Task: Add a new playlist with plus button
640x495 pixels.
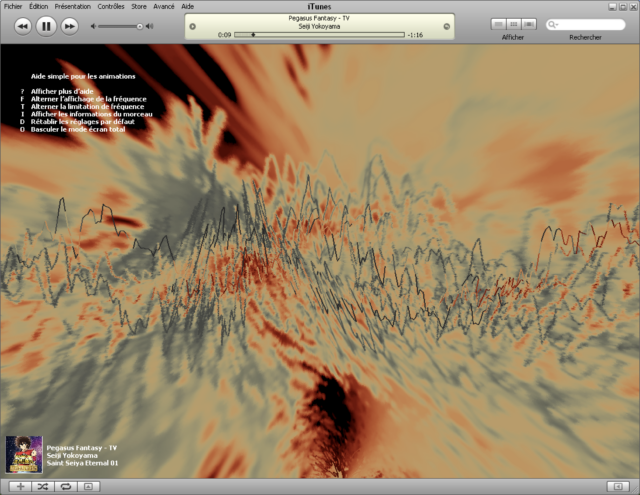Action: click(x=21, y=486)
